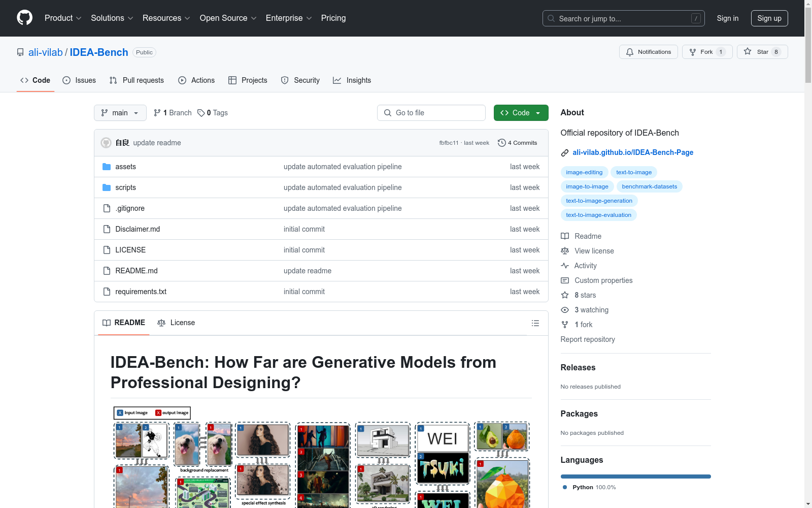This screenshot has width=812, height=508.
Task: Switch to the Insights tab
Action: (352, 80)
